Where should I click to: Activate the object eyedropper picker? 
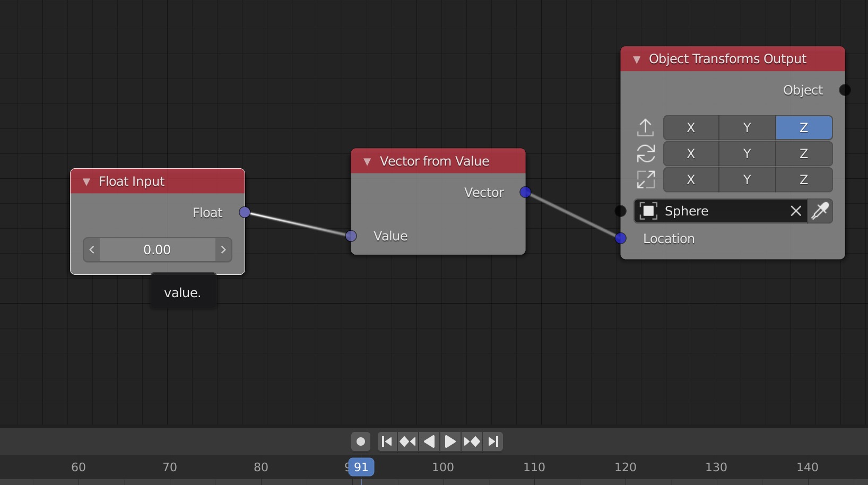click(820, 211)
